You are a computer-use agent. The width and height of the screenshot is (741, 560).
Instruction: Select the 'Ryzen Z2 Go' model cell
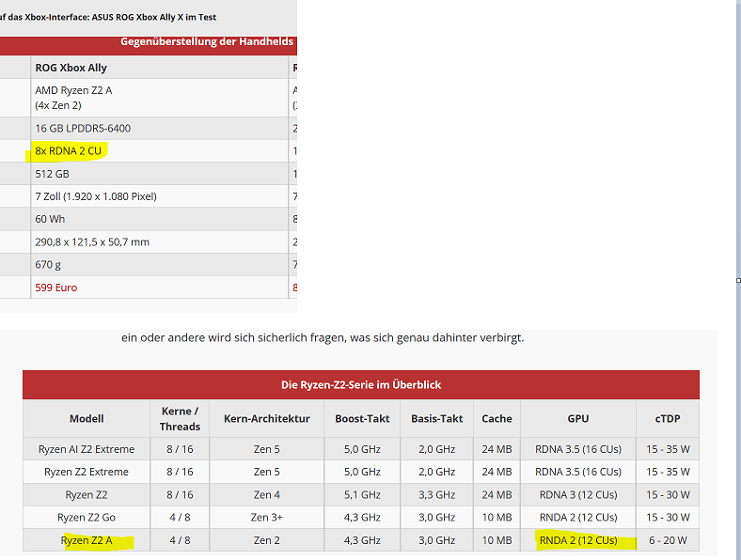coord(87,518)
